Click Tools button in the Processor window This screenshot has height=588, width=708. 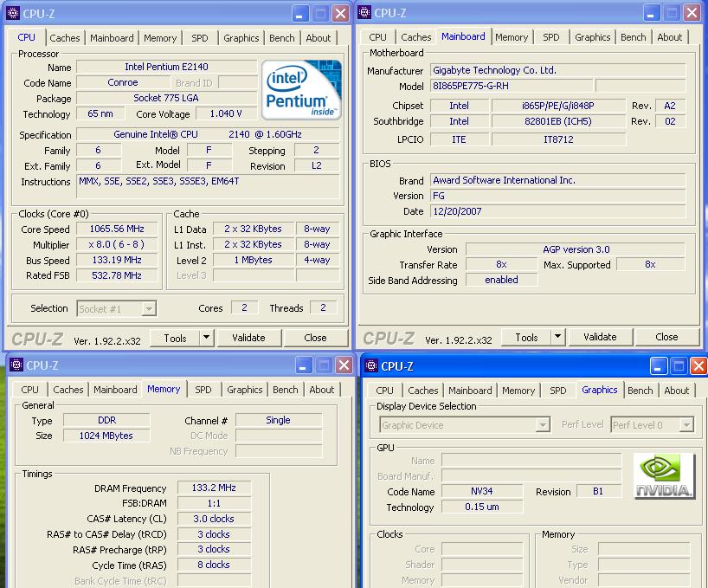(176, 338)
